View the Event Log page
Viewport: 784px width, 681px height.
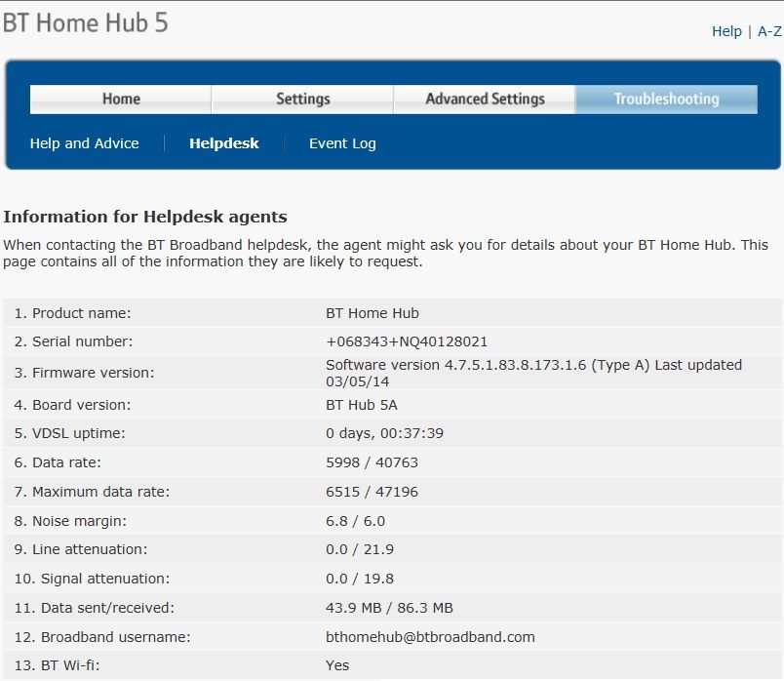coord(342,143)
